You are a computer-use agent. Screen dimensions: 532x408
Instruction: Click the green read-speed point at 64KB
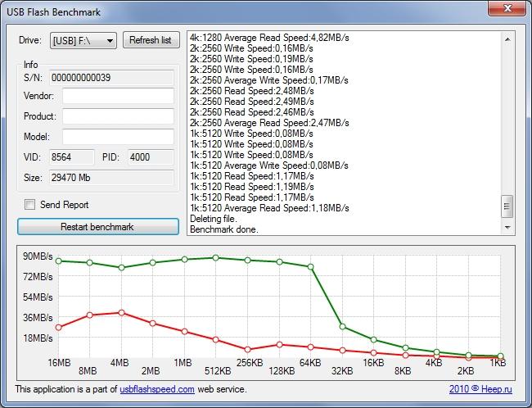click(x=310, y=266)
